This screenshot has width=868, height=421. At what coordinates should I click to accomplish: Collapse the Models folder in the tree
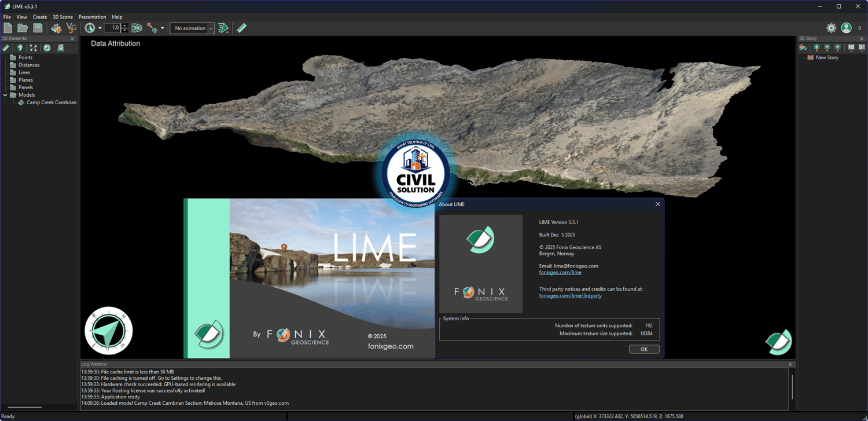6,95
